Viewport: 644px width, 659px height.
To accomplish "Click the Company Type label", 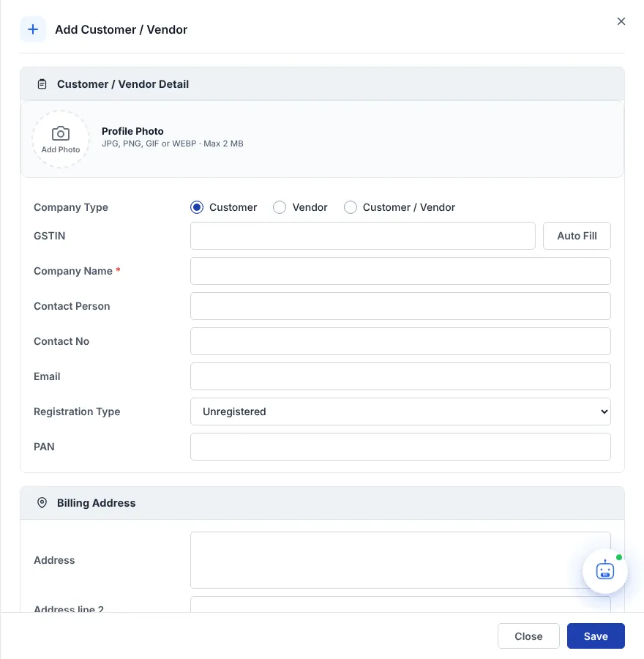I will coord(71,207).
